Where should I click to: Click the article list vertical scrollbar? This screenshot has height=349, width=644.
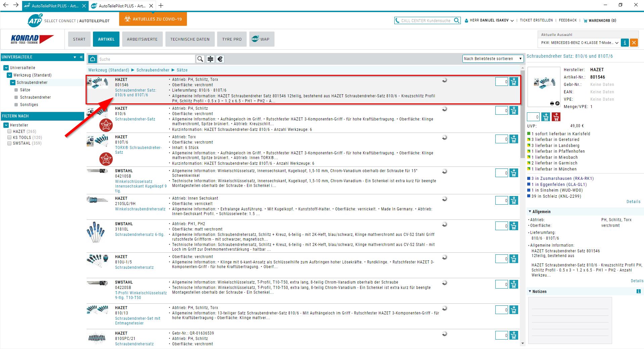522,114
